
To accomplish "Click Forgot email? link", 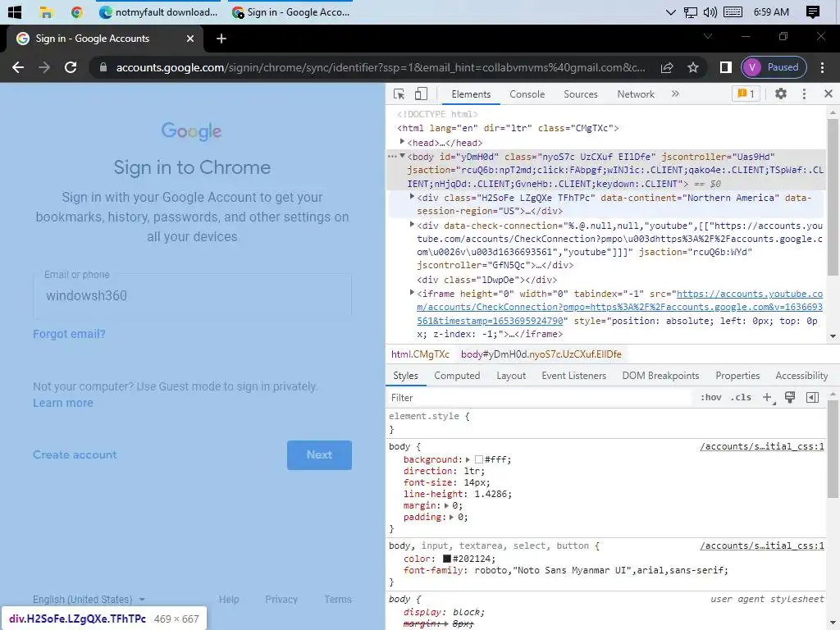I will (69, 334).
